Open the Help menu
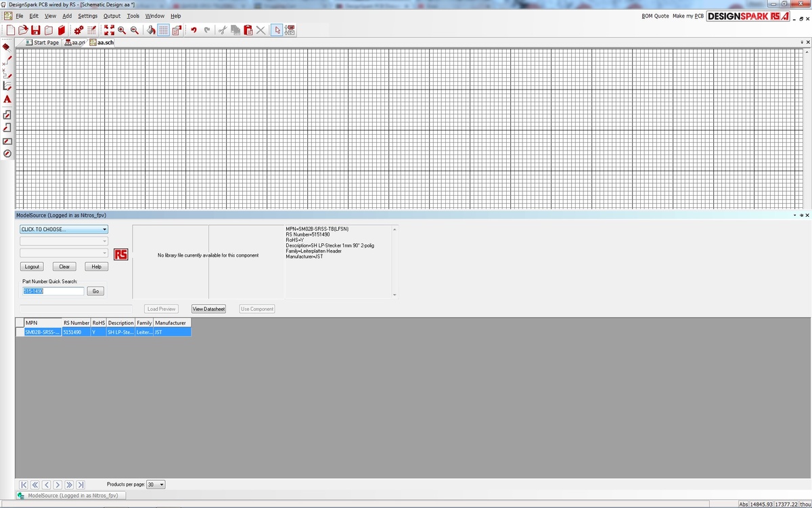Screen dimensions: 812x508 pyautogui.click(x=176, y=16)
